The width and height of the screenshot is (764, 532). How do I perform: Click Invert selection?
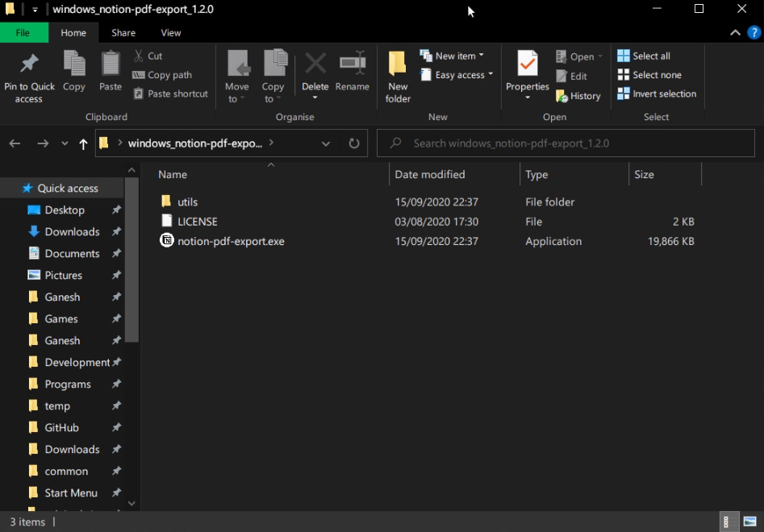coord(657,94)
